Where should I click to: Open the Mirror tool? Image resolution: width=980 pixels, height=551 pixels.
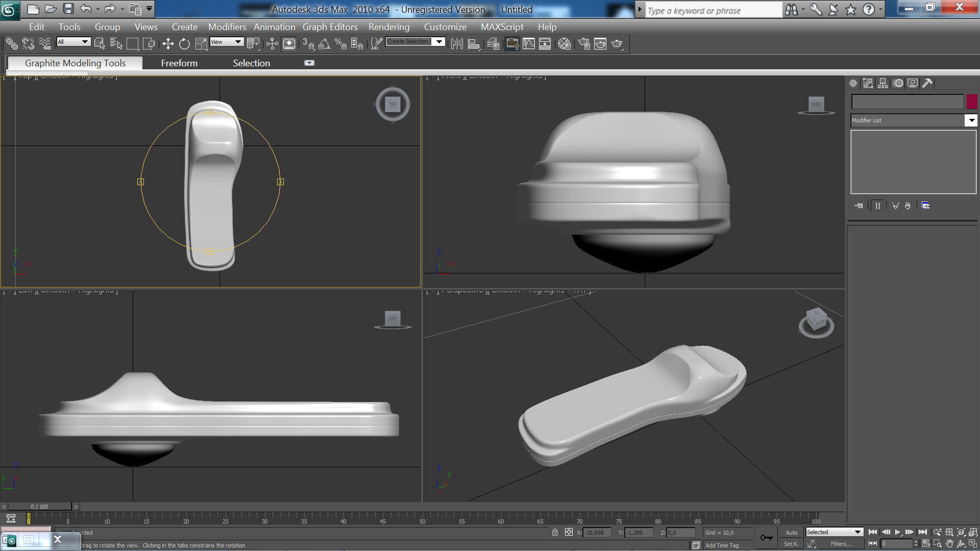pos(457,43)
